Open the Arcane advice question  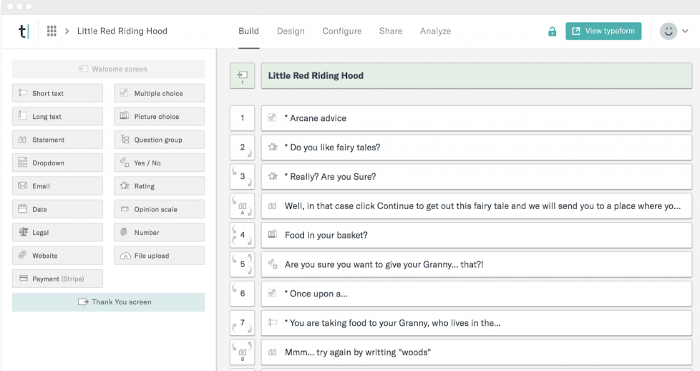(476, 118)
